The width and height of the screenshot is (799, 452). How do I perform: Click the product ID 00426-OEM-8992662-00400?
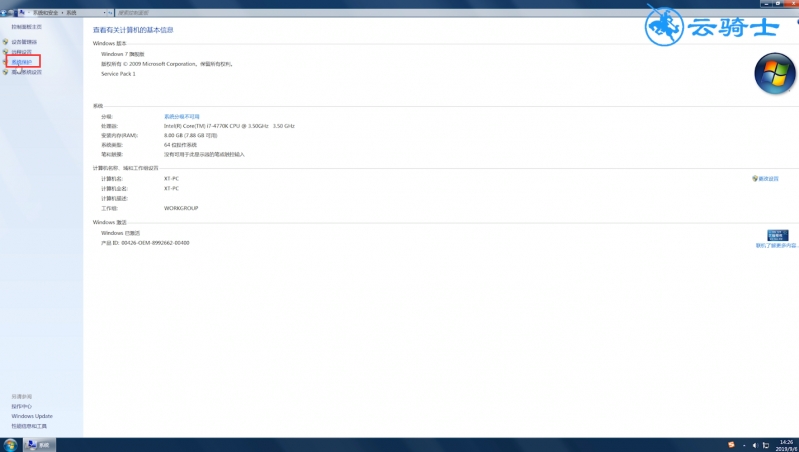click(145, 243)
